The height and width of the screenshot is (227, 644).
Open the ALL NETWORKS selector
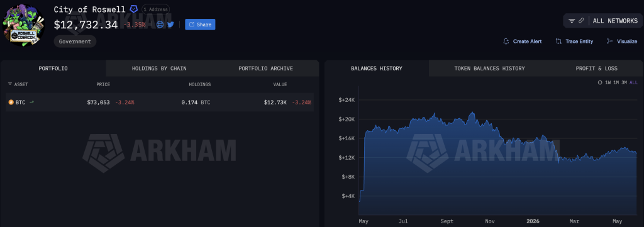615,21
